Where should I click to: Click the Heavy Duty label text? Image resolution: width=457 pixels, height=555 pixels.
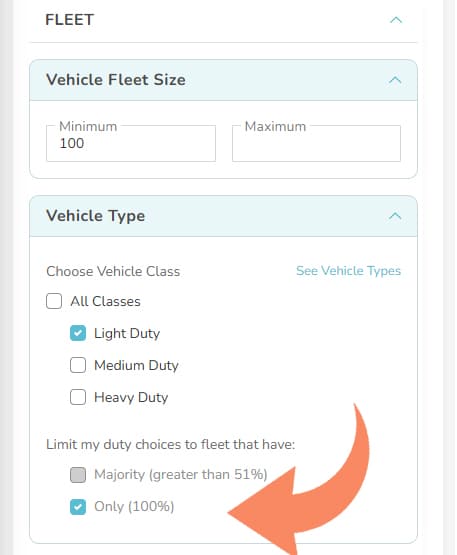pos(131,397)
